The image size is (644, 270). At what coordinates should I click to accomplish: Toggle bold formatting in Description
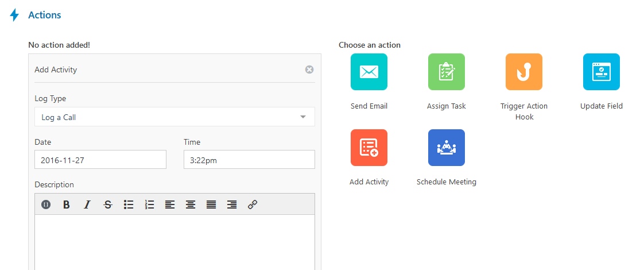(66, 205)
